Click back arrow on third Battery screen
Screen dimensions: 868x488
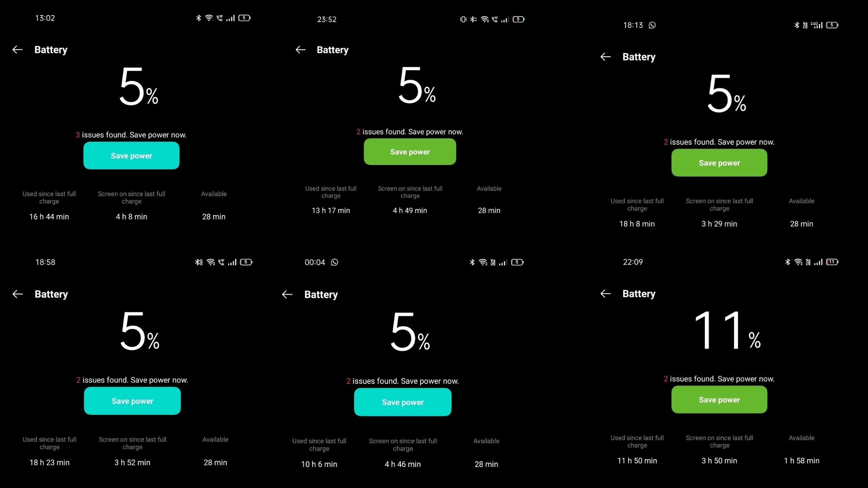[x=606, y=57]
